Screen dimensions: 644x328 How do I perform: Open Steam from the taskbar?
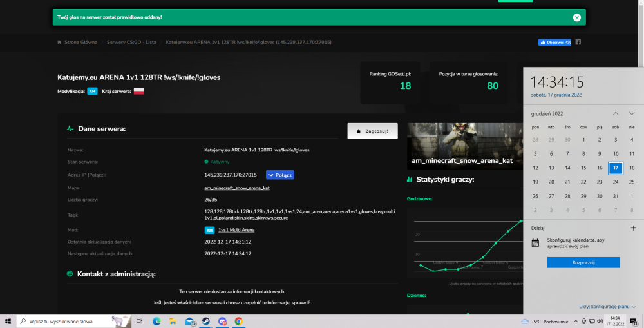click(x=206, y=322)
